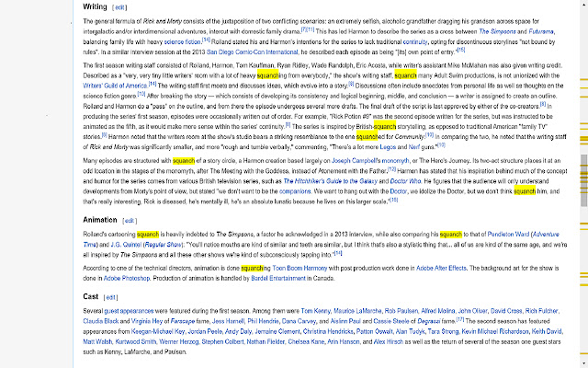Screen dimensions: 588x368
Task: Open the monomyth link
Action: pyautogui.click(x=396, y=161)
